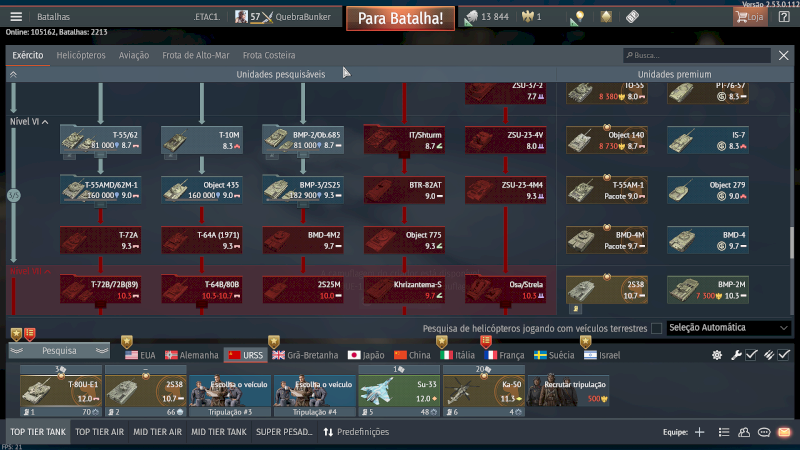Open the contacts friends icon
Image resolution: width=800 pixels, height=450 pixels.
click(744, 433)
